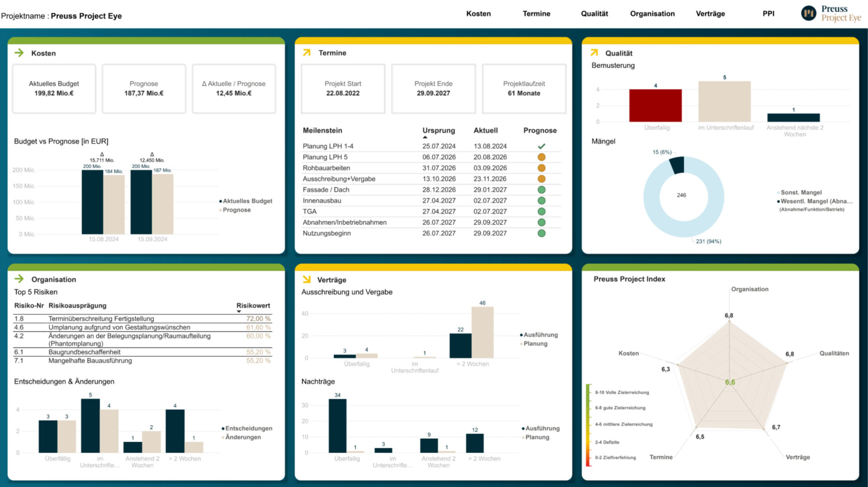Open the Qualität navigation tab

[594, 14]
